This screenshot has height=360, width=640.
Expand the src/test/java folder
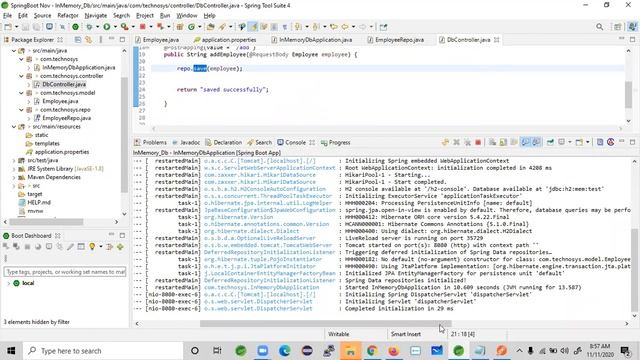14,160
